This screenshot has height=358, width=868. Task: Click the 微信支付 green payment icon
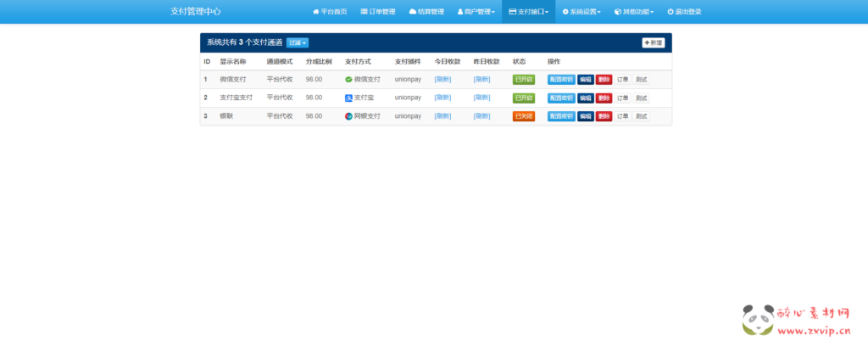click(348, 79)
